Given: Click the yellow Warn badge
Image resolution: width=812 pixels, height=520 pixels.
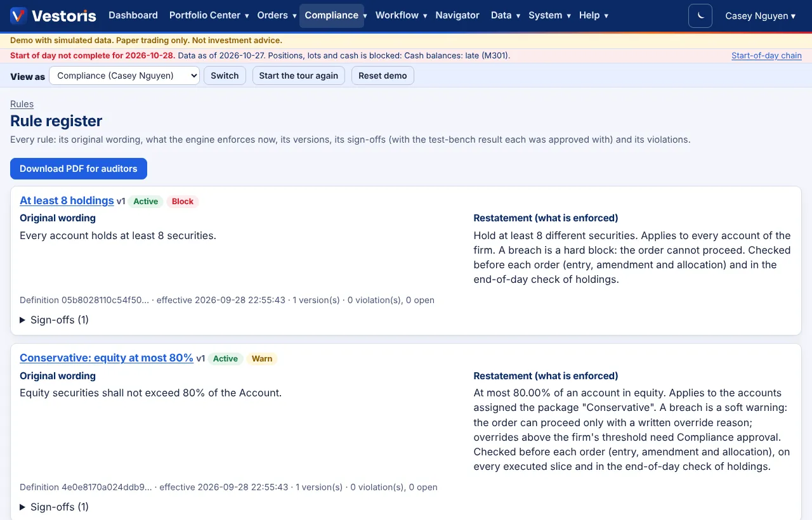Looking at the screenshot, I should click(x=262, y=359).
